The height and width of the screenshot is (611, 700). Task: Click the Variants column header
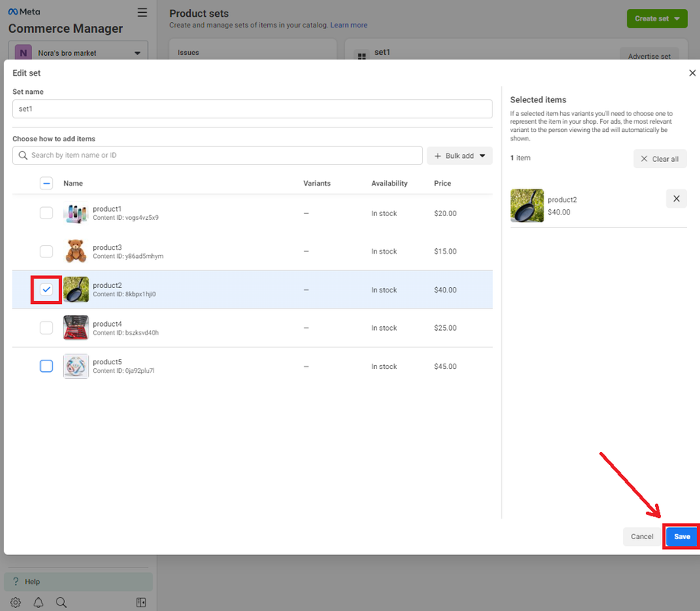(317, 183)
